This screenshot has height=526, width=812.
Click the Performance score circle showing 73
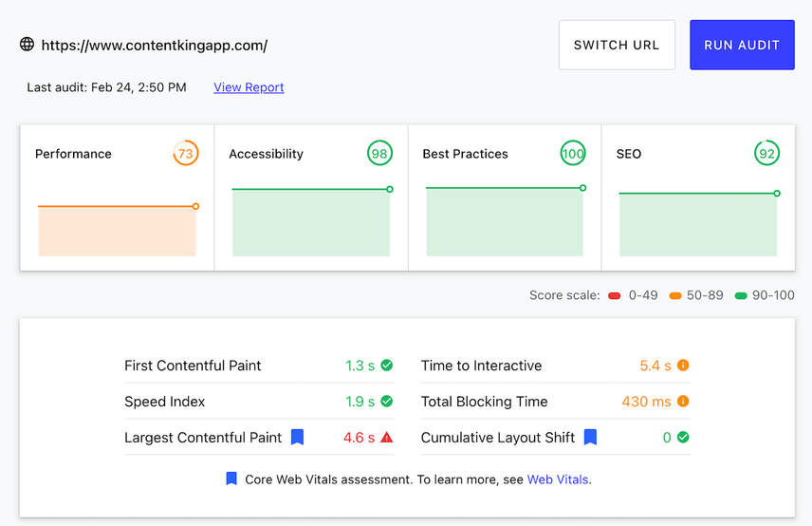point(185,154)
